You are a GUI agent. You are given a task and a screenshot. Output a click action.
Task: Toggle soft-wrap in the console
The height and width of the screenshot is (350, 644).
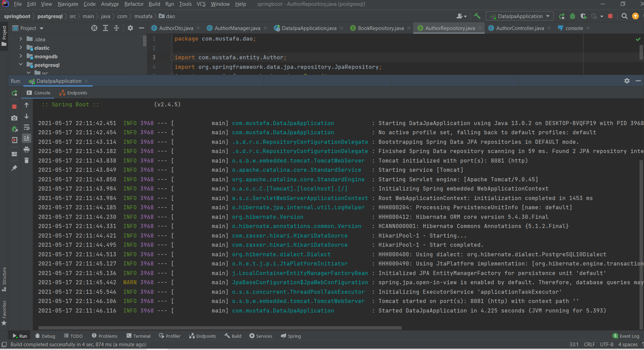point(27,127)
